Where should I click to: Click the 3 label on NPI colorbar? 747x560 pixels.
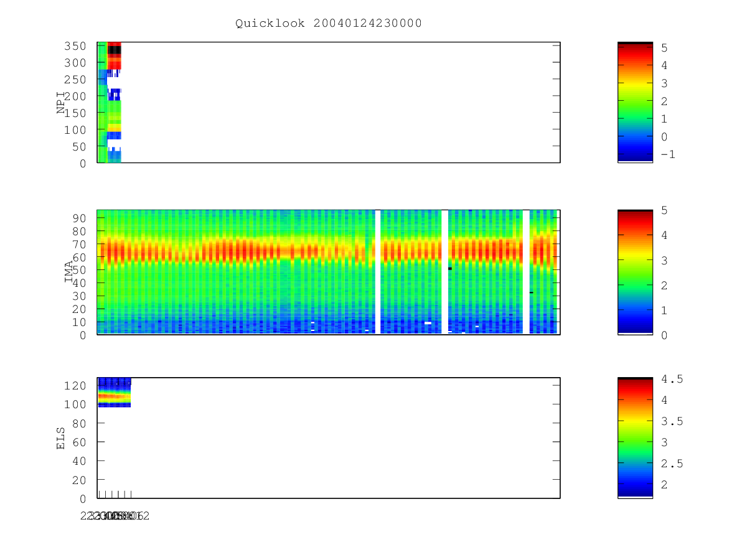[x=664, y=83]
